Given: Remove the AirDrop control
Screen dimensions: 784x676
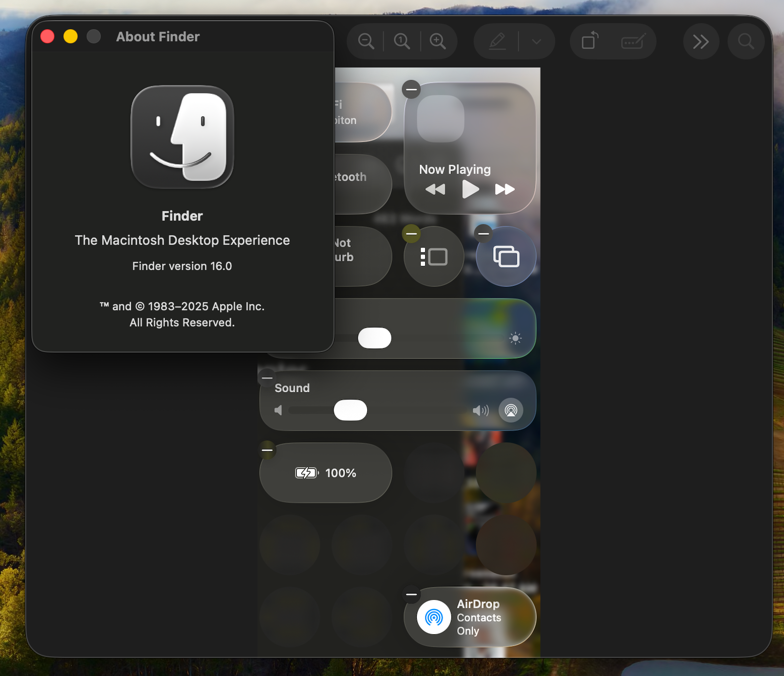Looking at the screenshot, I should [x=411, y=594].
